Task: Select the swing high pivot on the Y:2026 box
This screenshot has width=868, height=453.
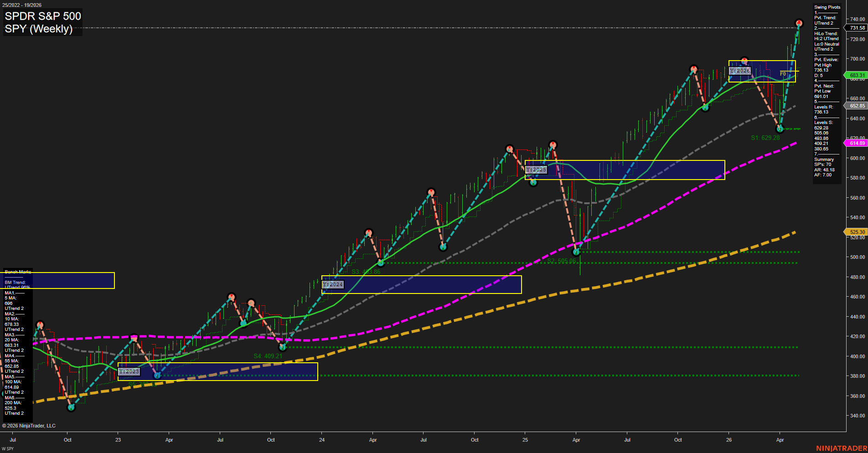Action: 744,61
